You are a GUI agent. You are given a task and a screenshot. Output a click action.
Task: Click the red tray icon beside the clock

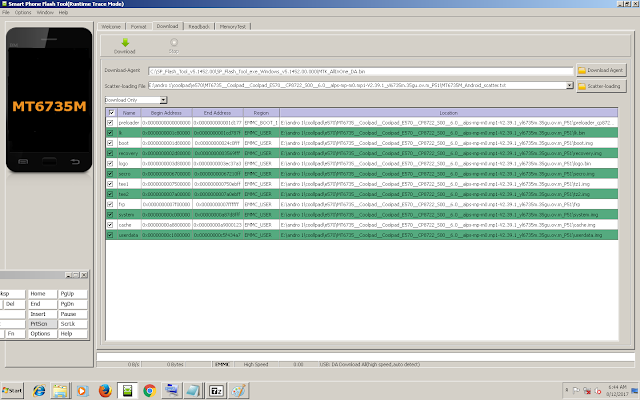tap(598, 391)
